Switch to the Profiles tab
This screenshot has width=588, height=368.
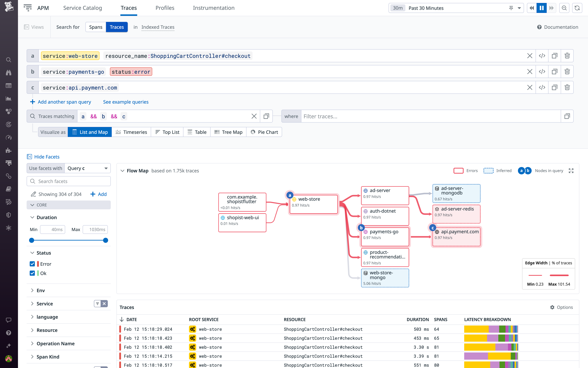(x=165, y=8)
